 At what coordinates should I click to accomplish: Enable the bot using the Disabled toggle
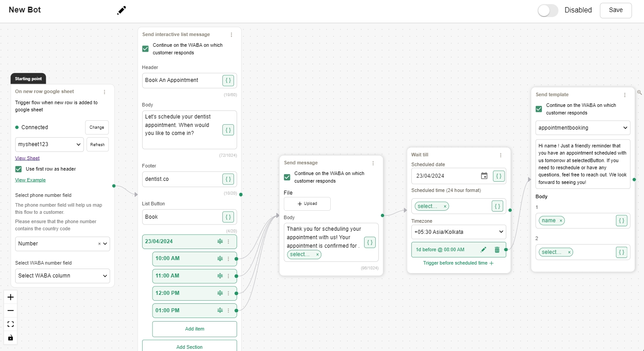pos(548,10)
